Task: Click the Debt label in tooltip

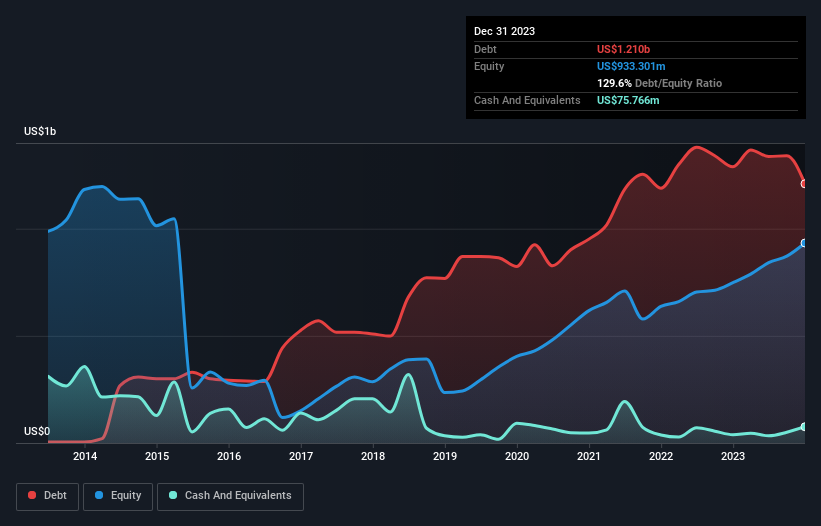Action: tap(485, 49)
